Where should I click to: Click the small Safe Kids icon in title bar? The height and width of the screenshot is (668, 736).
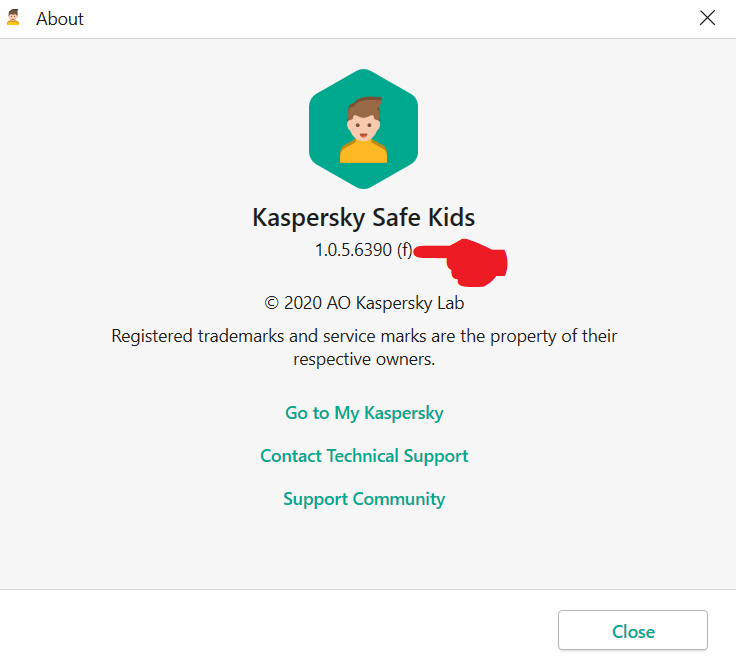pyautogui.click(x=13, y=18)
